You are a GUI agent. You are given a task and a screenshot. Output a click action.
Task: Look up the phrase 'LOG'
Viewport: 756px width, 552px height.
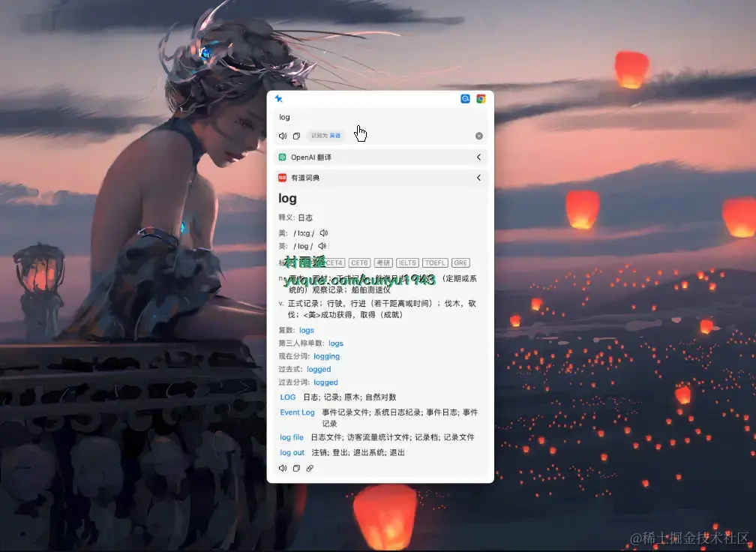288,397
